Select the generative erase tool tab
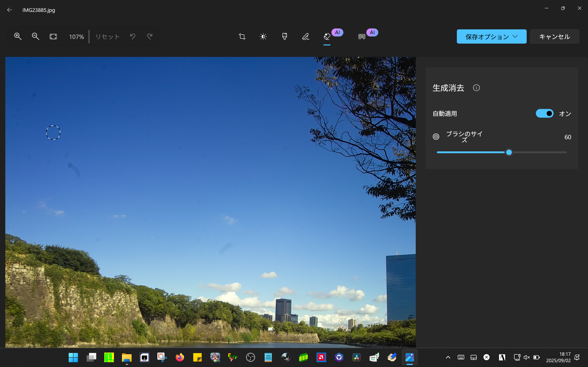Screen dimensions: 588x367 click(327, 36)
